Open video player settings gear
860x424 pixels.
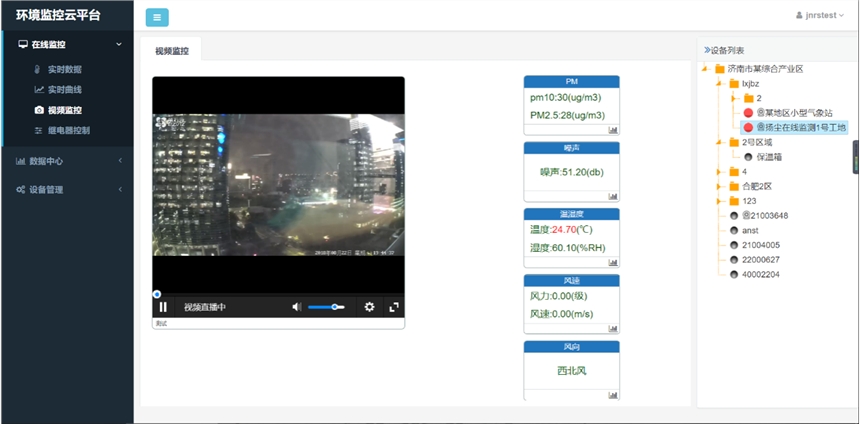coord(369,307)
